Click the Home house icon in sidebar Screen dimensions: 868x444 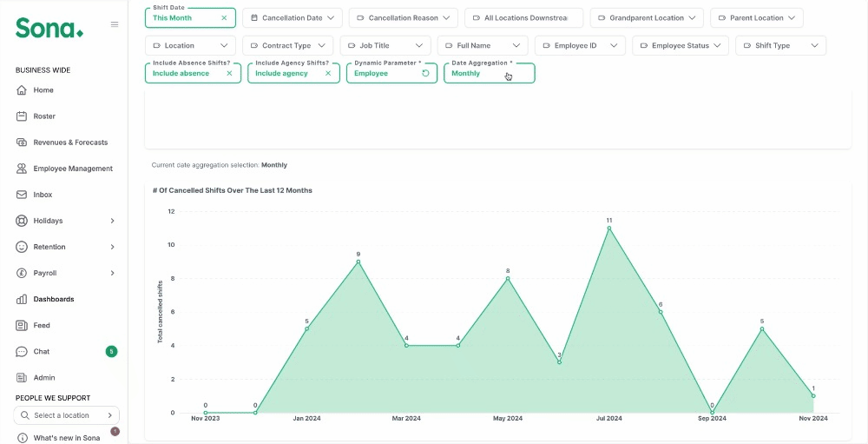[22, 89]
